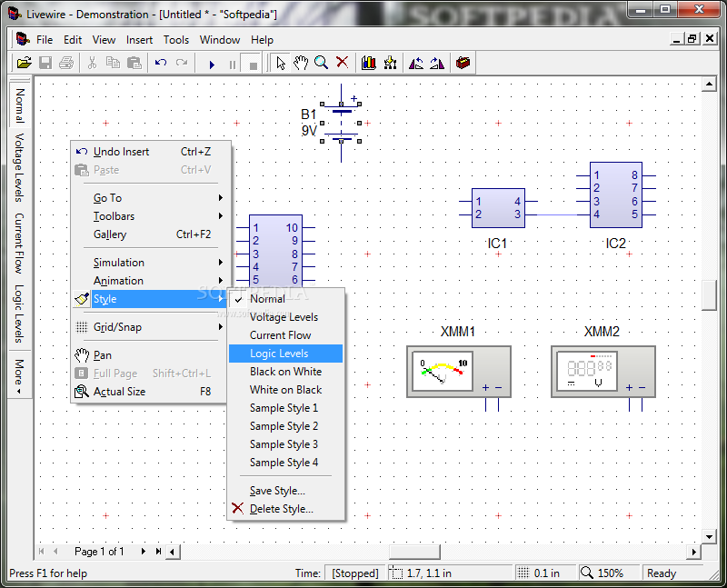The image size is (727, 588).
Task: Select Sample Style 2
Action: 285,426
